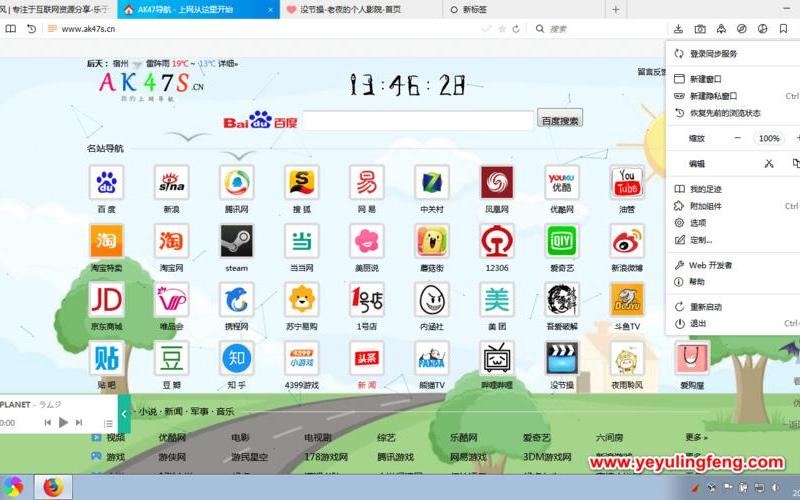Switch to the 新标签 tab
The height and width of the screenshot is (500, 800).
click(x=523, y=9)
